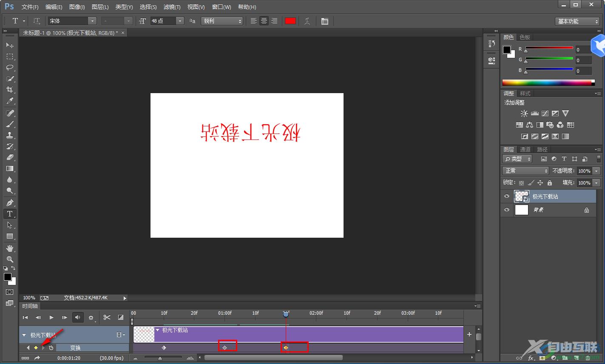
Task: Open the 滤镜(T) menu
Action: pyautogui.click(x=172, y=7)
